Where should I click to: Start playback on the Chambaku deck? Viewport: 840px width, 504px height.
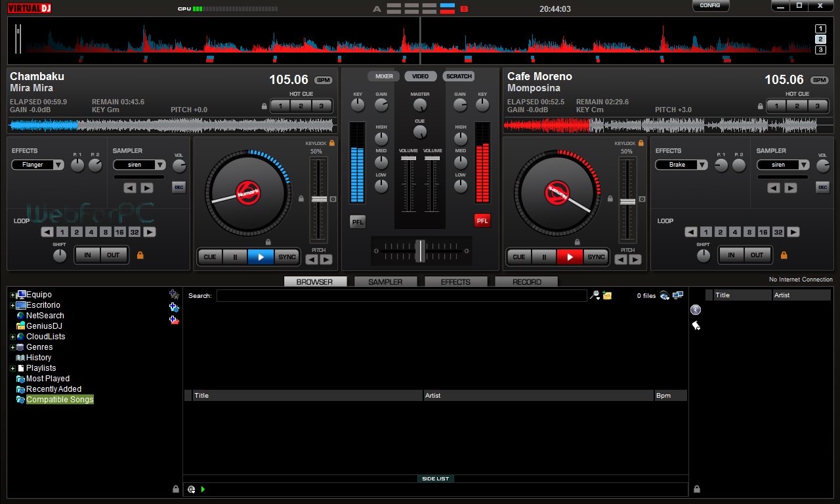(x=261, y=257)
